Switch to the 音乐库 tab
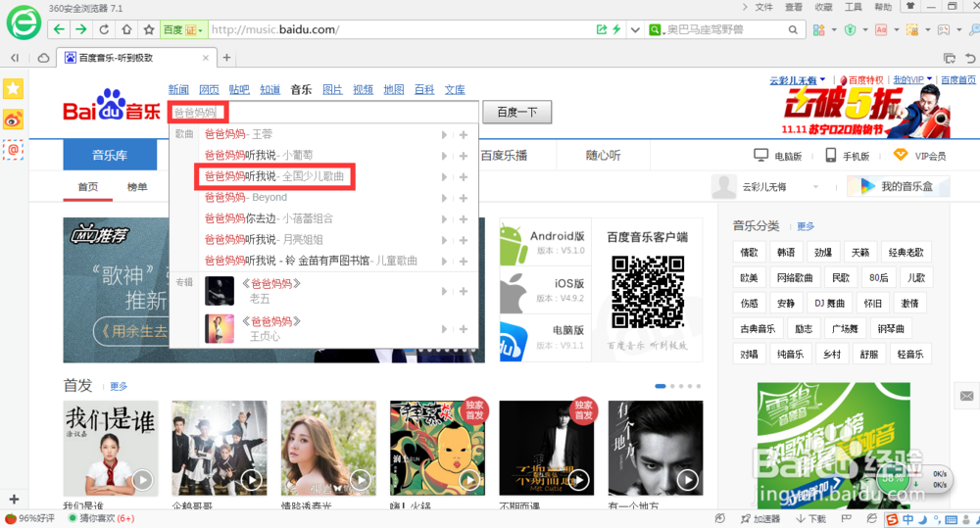980x528 pixels. coord(110,155)
